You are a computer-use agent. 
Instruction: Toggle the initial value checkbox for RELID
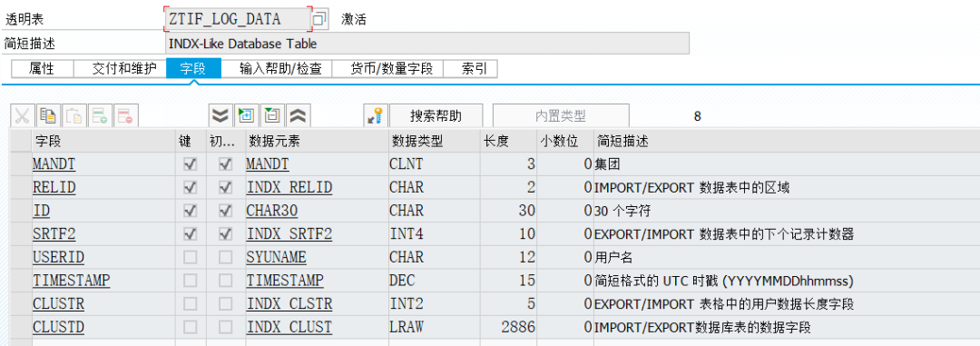click(x=226, y=188)
